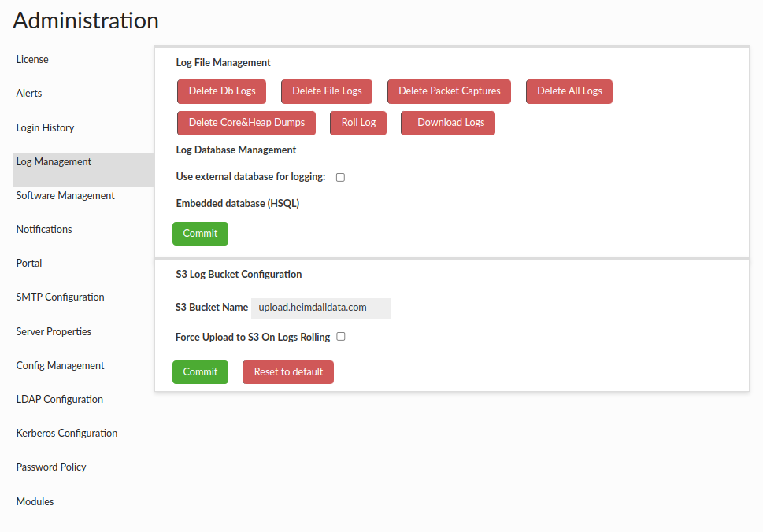Go to Alerts in the sidebar
This screenshot has width=763, height=532.
tap(29, 94)
